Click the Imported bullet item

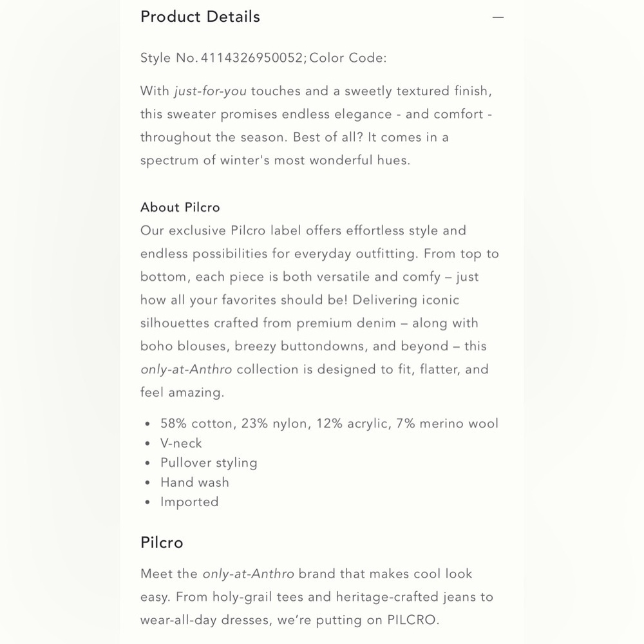coord(189,502)
